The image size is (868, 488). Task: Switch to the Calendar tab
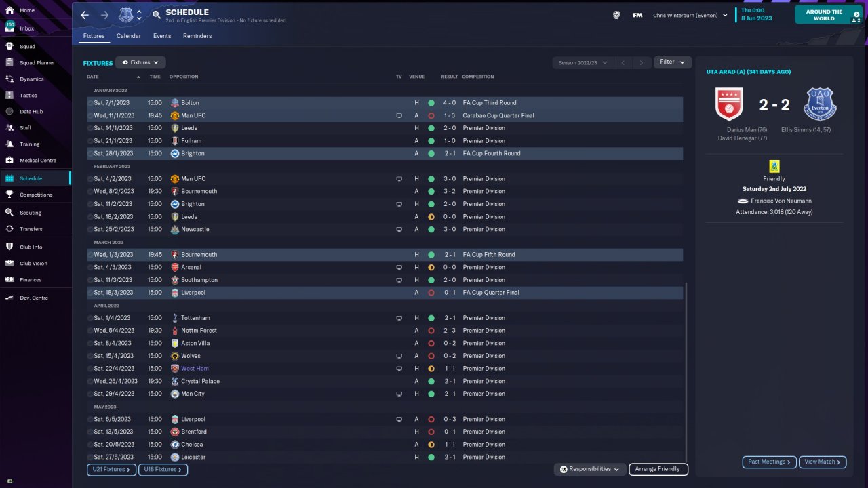(x=129, y=36)
